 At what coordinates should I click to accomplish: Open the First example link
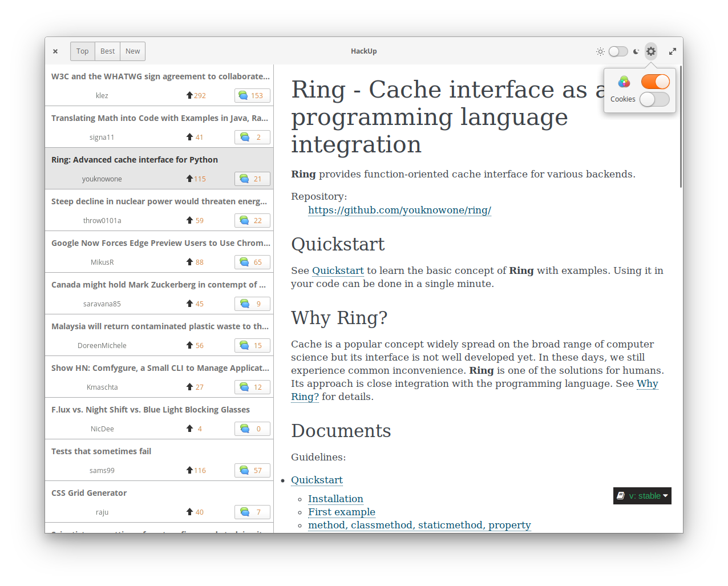342,512
